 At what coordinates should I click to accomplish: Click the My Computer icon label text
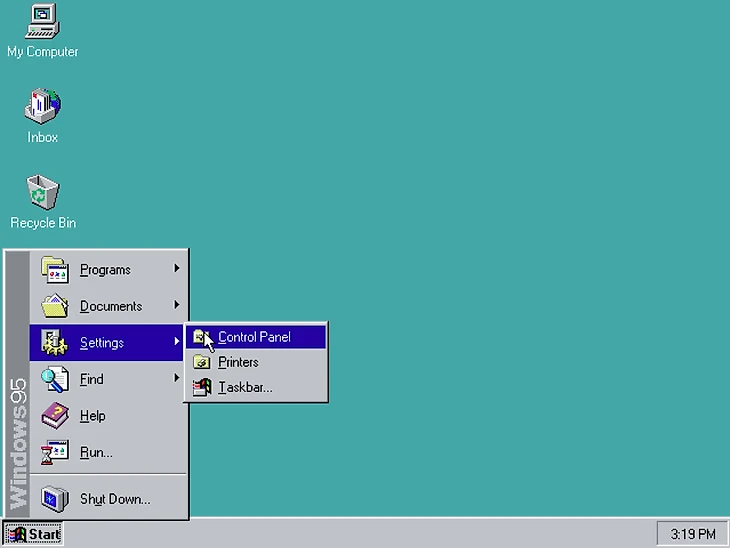[42, 52]
